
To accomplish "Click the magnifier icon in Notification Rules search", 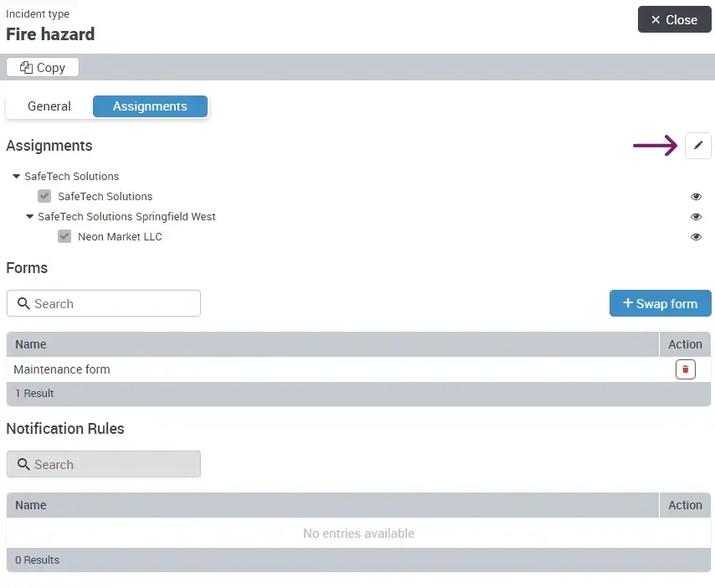I will tap(23, 465).
